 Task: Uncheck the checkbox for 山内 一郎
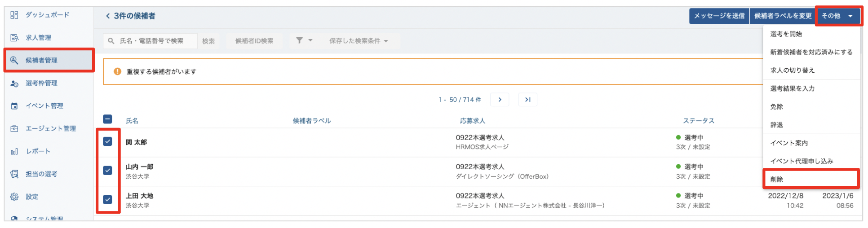108,171
